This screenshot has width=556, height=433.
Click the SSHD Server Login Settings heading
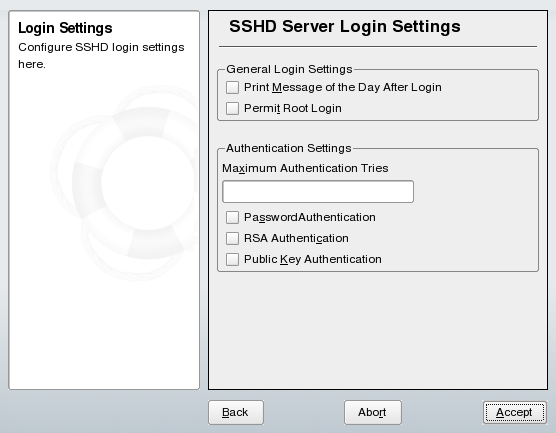click(x=345, y=26)
